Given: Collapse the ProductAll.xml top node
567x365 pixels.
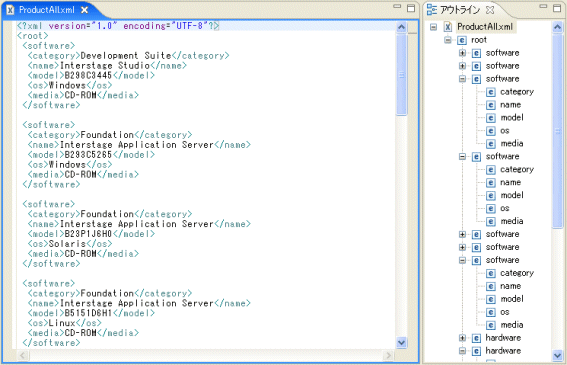Looking at the screenshot, I should pyautogui.click(x=433, y=27).
